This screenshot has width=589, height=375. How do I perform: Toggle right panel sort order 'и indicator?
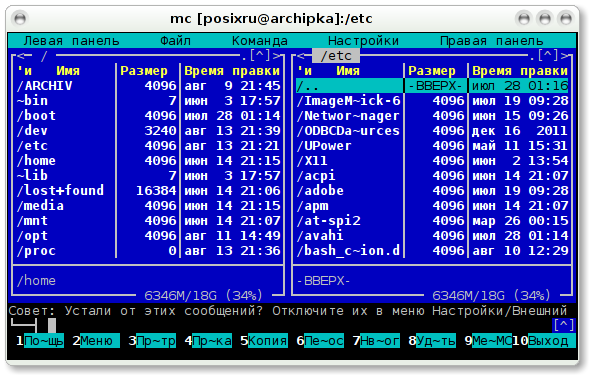pyautogui.click(x=304, y=71)
